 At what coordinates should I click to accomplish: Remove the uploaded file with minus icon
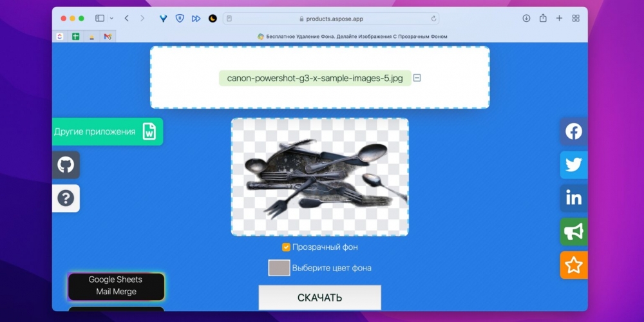coord(417,78)
